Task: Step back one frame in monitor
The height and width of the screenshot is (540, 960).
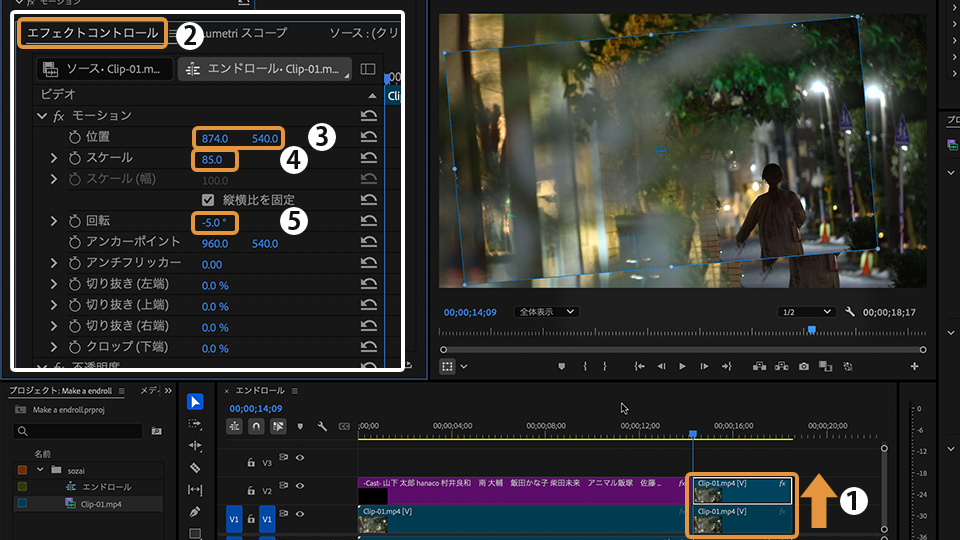Action: [661, 366]
